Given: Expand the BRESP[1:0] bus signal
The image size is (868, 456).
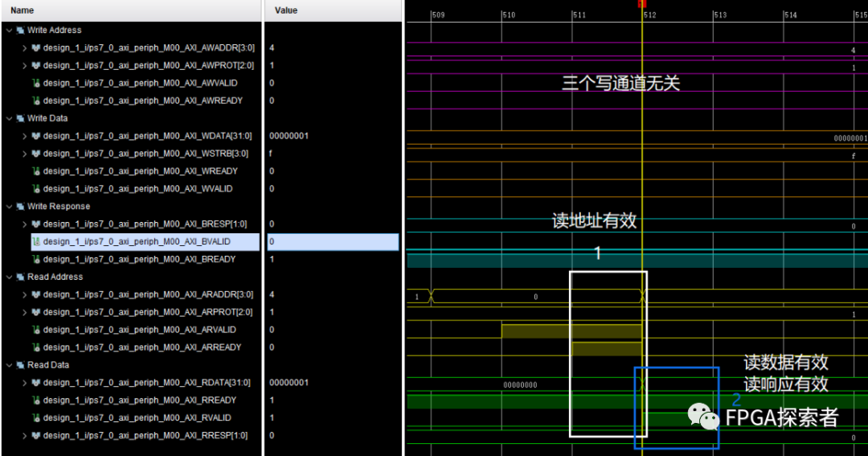Looking at the screenshot, I should click(x=25, y=224).
